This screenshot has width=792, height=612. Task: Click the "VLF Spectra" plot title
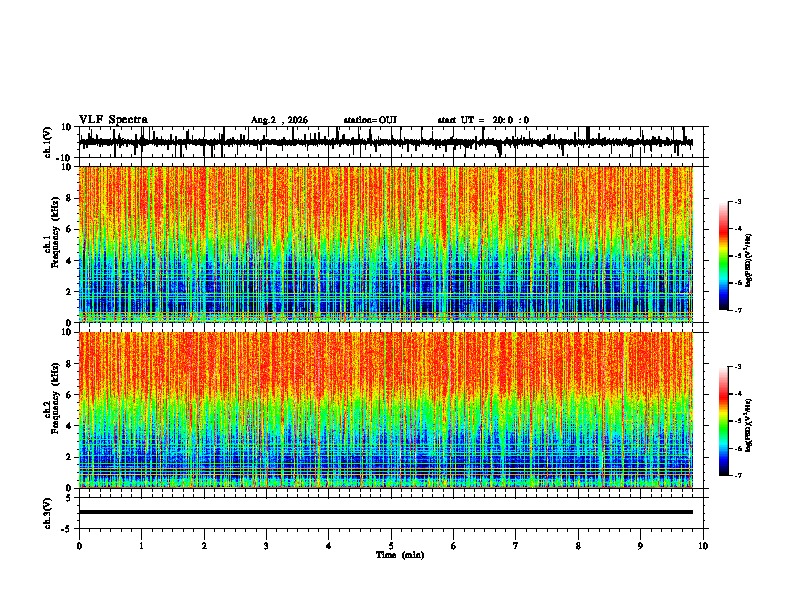(x=113, y=120)
